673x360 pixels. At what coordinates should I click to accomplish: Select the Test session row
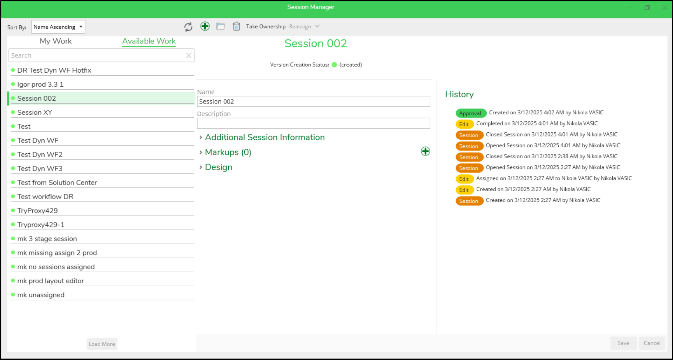click(102, 127)
